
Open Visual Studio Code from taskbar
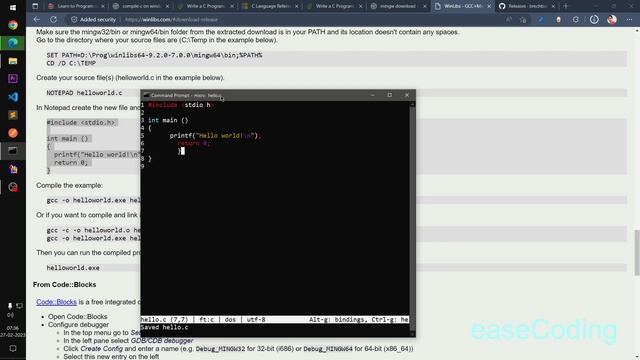(x=13, y=97)
